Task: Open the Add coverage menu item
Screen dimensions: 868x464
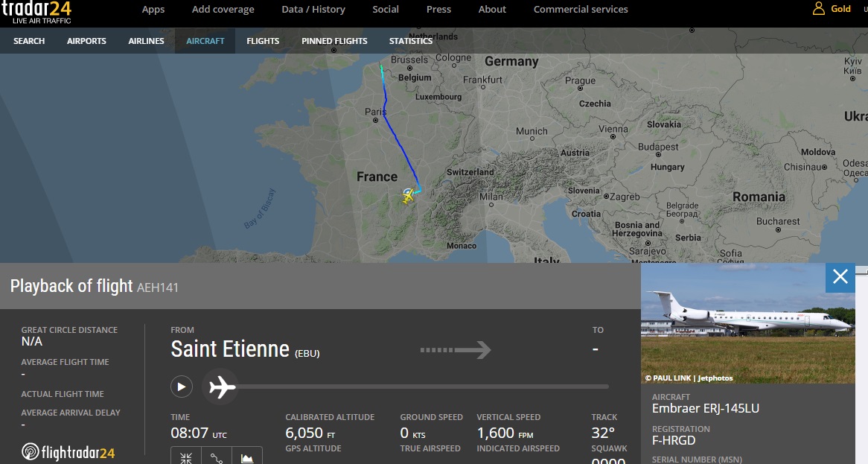Action: click(x=223, y=10)
